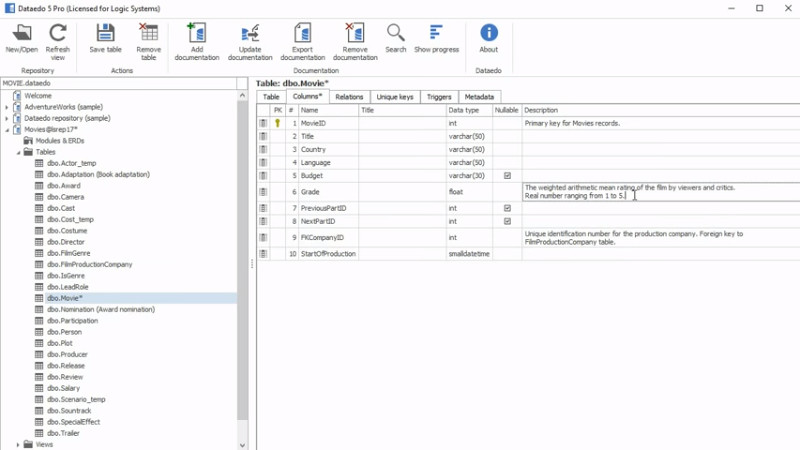Click the Views folder icon

[x=28, y=444]
